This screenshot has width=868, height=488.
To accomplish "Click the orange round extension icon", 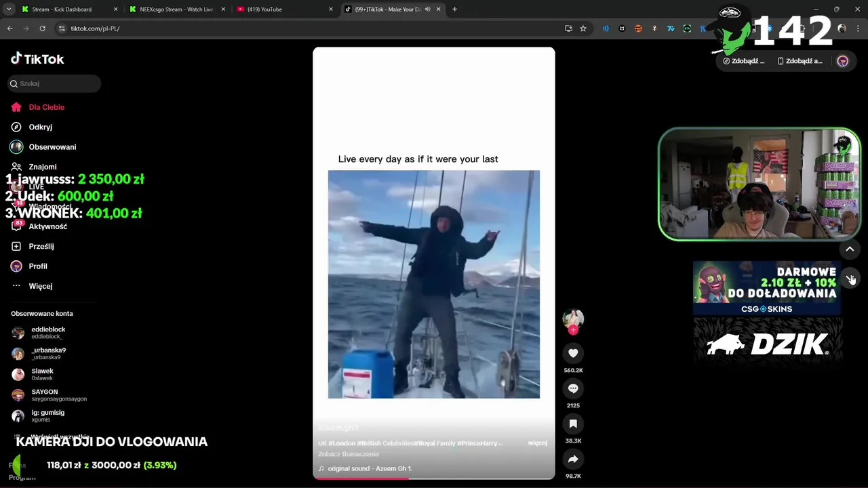I will tap(638, 28).
